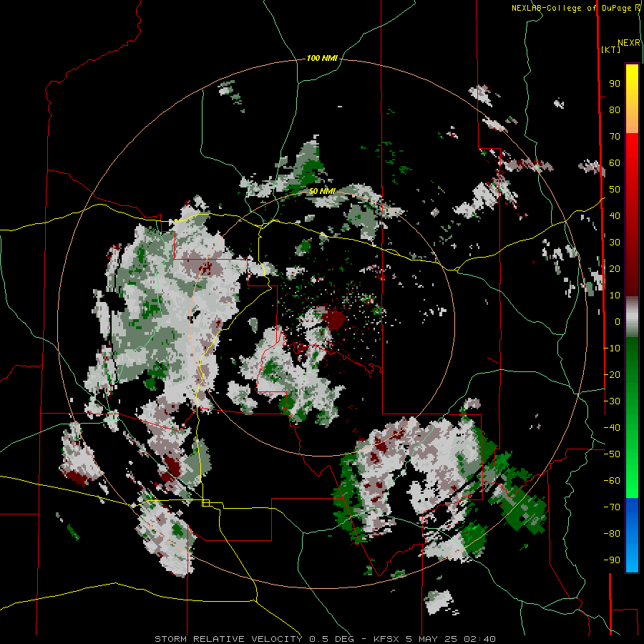Click the -60 value on velocity scale
644x644 pixels.
(x=612, y=481)
